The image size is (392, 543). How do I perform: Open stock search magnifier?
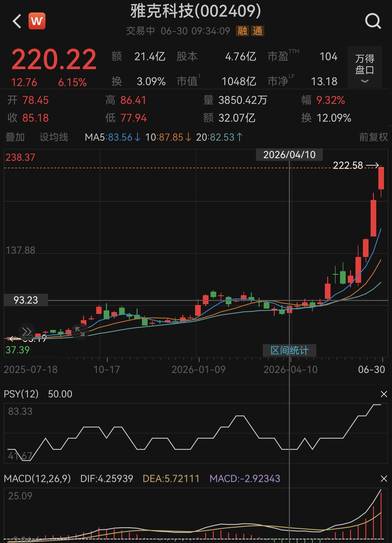[x=373, y=21]
